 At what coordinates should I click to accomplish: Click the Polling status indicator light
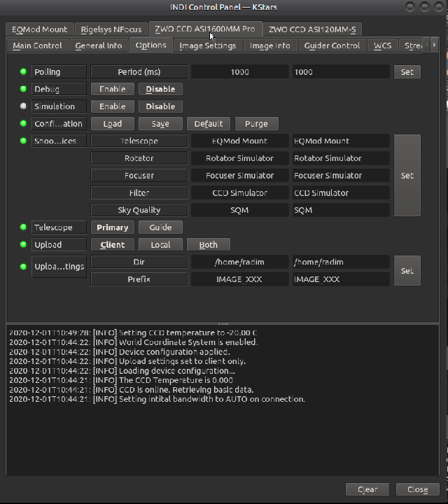tap(23, 71)
